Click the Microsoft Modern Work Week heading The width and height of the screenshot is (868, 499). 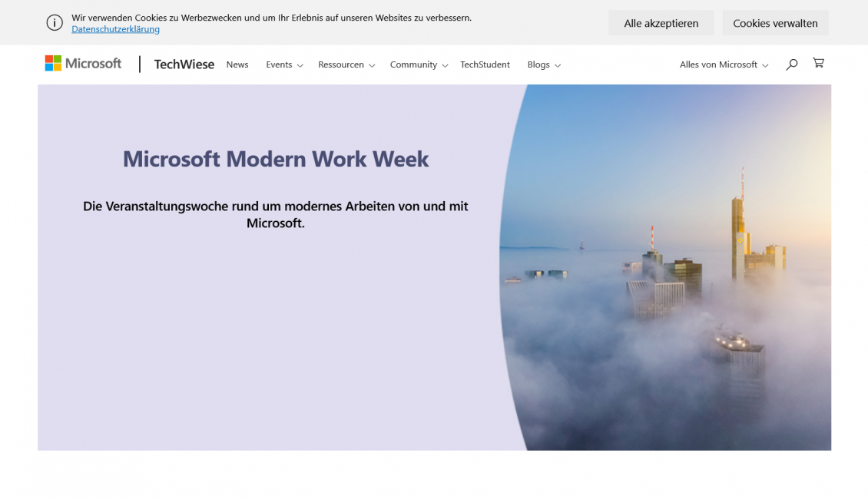coord(276,159)
